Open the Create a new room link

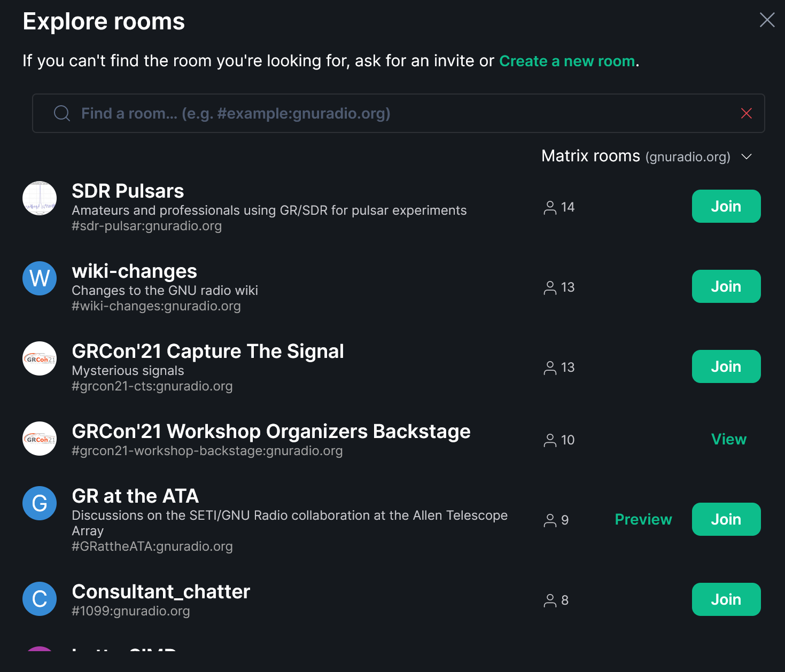(567, 61)
